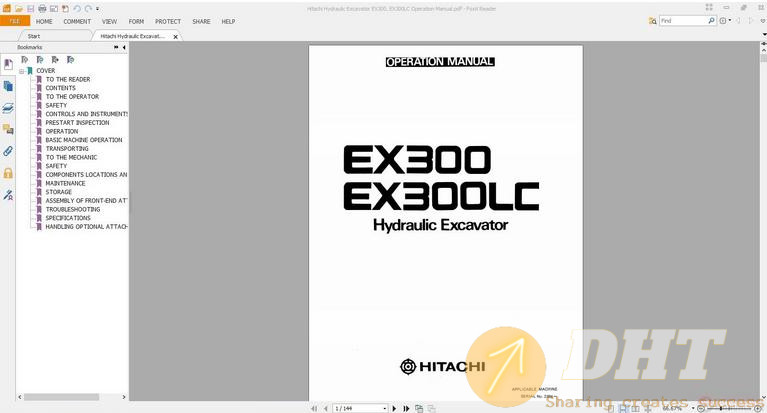Open the SHARE ribbon tab
Screen dimensions: 767x413
201,22
